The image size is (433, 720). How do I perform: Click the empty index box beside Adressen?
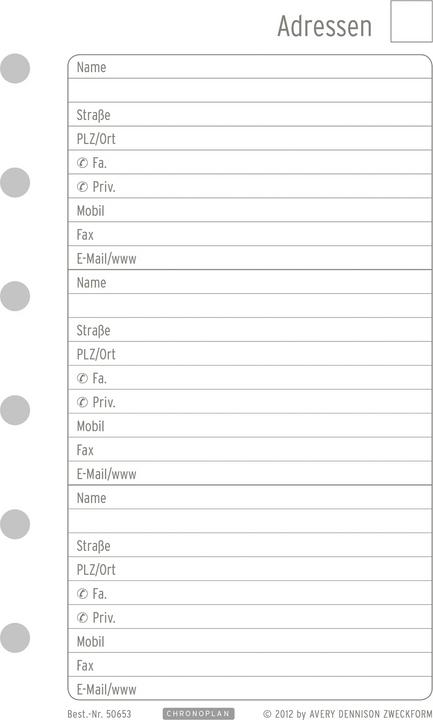[x=411, y=21]
